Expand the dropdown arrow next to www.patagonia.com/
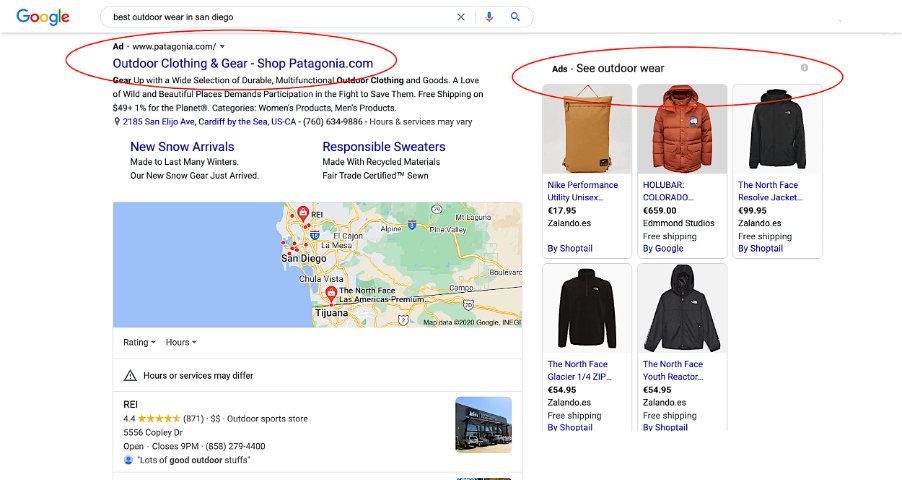The width and height of the screenshot is (902, 480). point(223,47)
